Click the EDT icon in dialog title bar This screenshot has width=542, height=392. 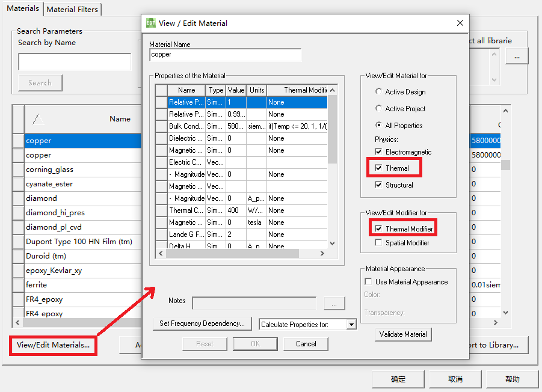151,23
